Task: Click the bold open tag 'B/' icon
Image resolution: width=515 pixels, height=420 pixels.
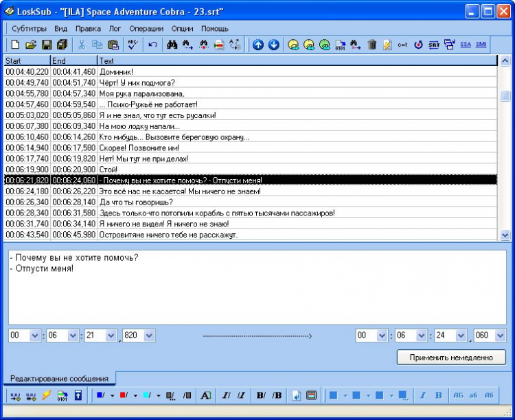Action: point(261,395)
